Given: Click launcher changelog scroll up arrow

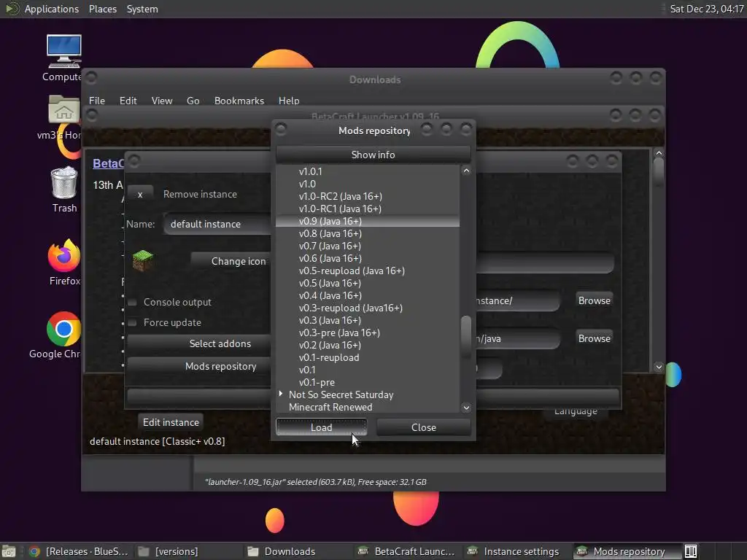Looking at the screenshot, I should (x=659, y=153).
